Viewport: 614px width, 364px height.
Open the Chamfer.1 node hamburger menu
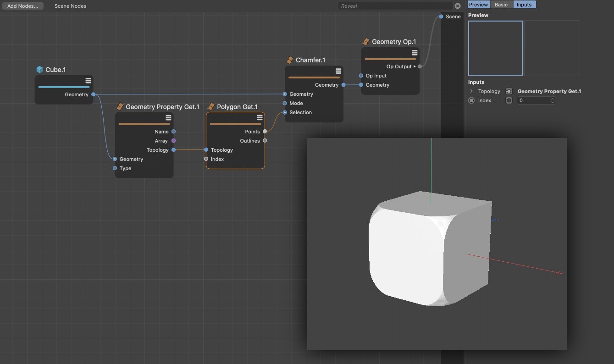pyautogui.click(x=338, y=71)
